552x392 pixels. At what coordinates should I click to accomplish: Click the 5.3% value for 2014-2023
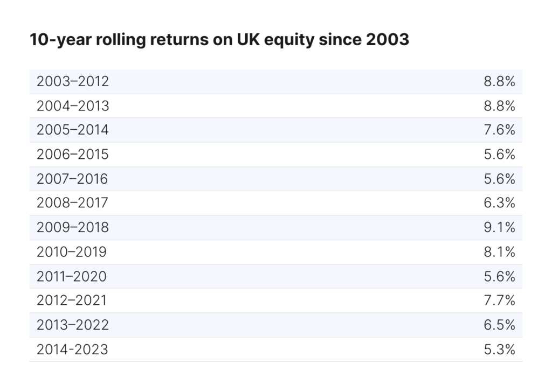[499, 349]
